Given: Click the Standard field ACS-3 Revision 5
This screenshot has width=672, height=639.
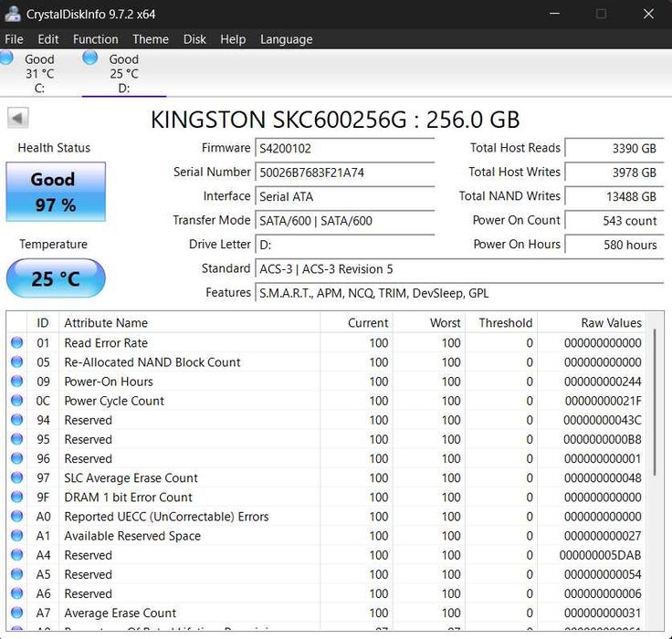Looking at the screenshot, I should 459,268.
